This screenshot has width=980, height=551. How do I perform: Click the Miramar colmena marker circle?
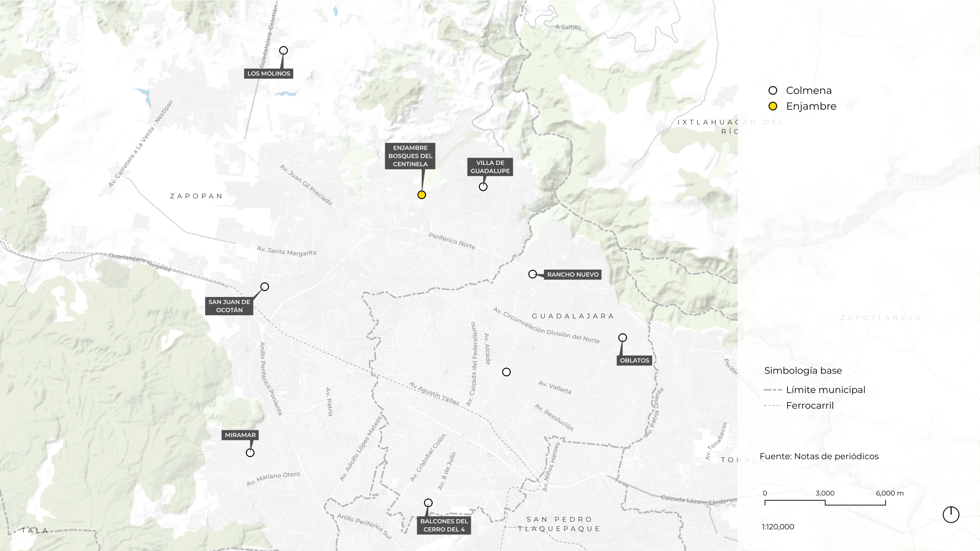[x=250, y=453]
